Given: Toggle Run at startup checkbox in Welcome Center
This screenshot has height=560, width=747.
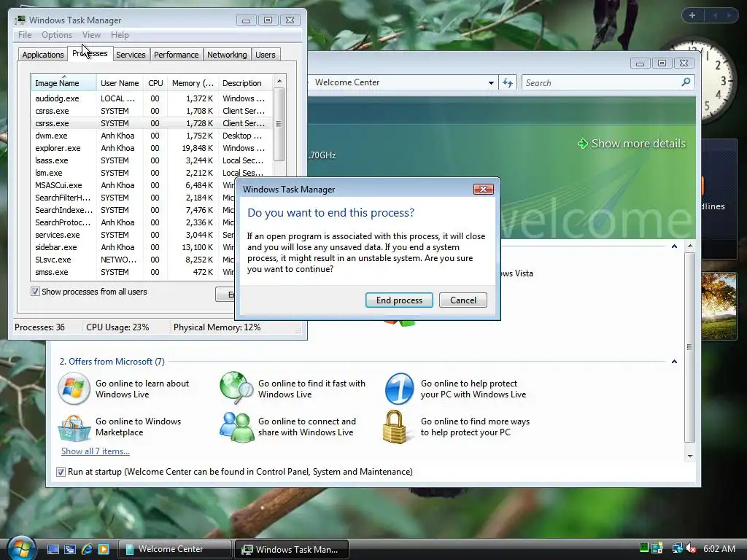Looking at the screenshot, I should (61, 472).
